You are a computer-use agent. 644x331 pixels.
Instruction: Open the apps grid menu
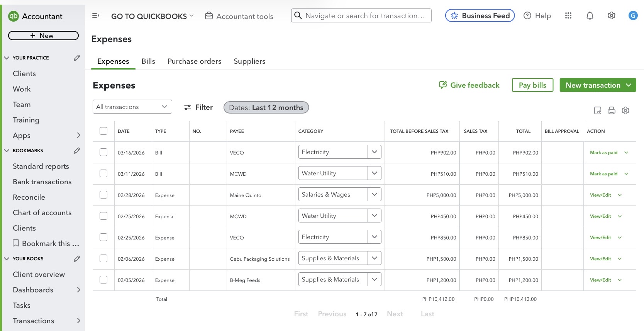(x=568, y=16)
